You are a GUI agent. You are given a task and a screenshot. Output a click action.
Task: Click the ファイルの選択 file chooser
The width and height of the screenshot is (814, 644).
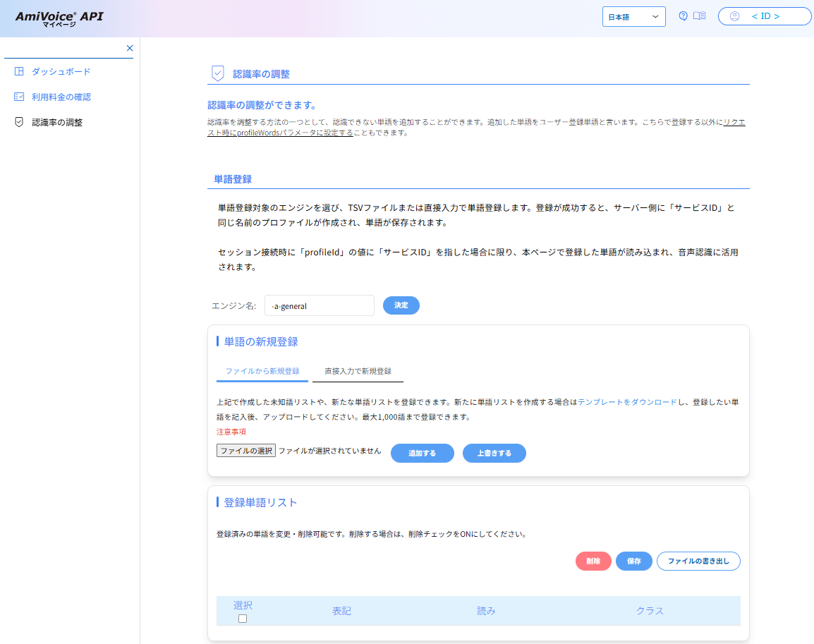click(245, 451)
